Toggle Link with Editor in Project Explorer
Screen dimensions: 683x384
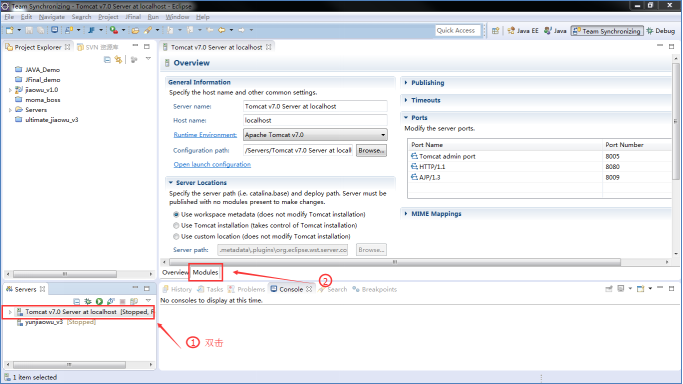point(118,59)
